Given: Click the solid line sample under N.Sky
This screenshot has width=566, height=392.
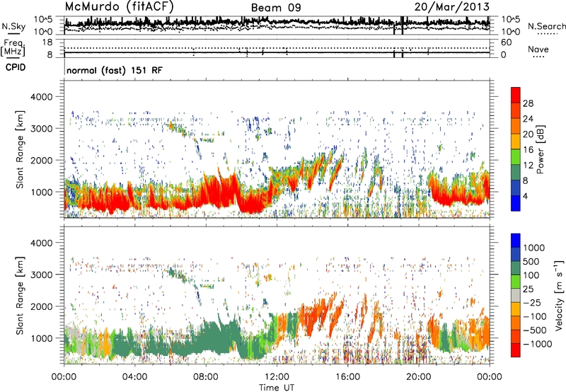Looking at the screenshot, I should tap(13, 34).
